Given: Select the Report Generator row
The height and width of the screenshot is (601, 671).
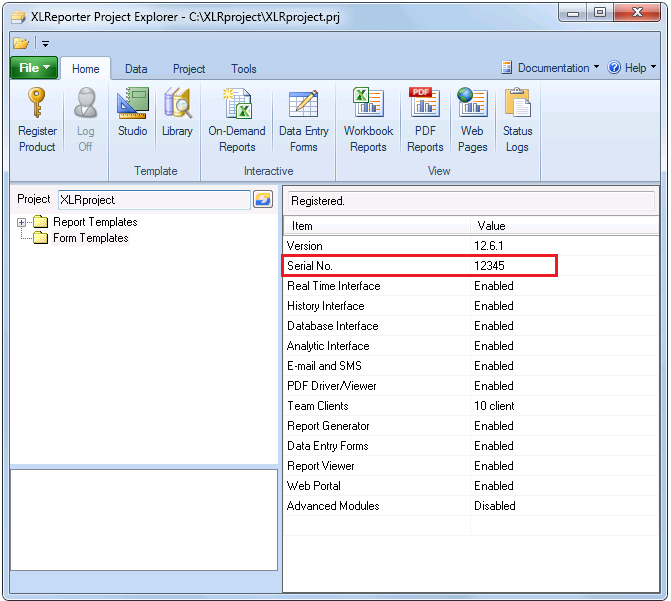Looking at the screenshot, I should pyautogui.click(x=471, y=426).
